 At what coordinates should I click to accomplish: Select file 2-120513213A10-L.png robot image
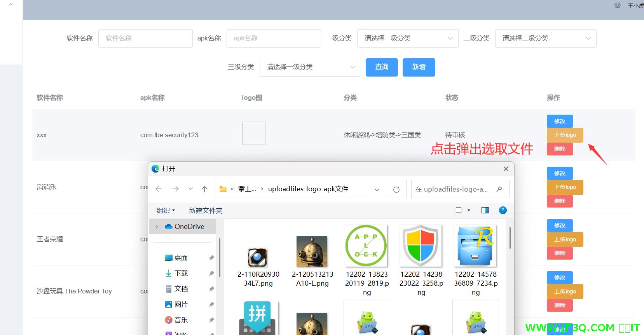point(312,261)
